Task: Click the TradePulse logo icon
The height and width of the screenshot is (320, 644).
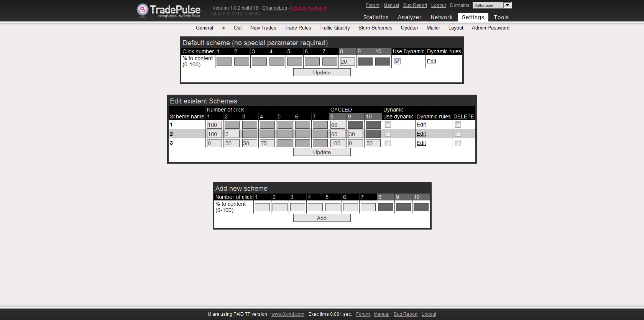Action: (143, 10)
